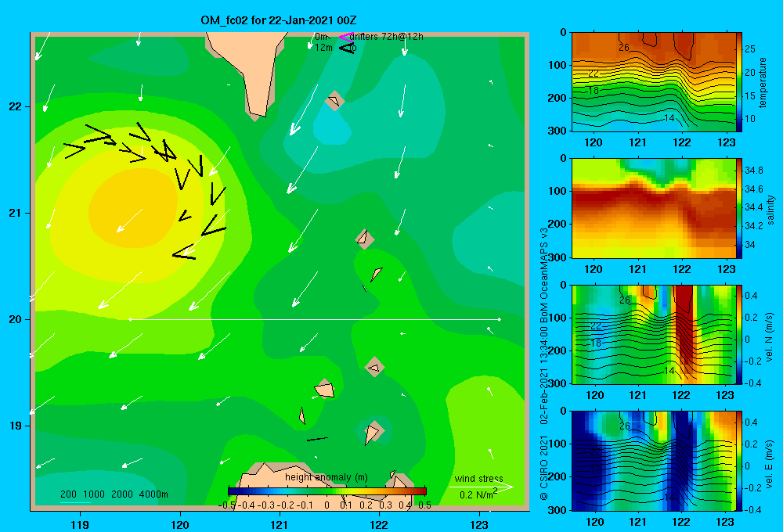Click the '200' depth contour legend entry

point(68,494)
